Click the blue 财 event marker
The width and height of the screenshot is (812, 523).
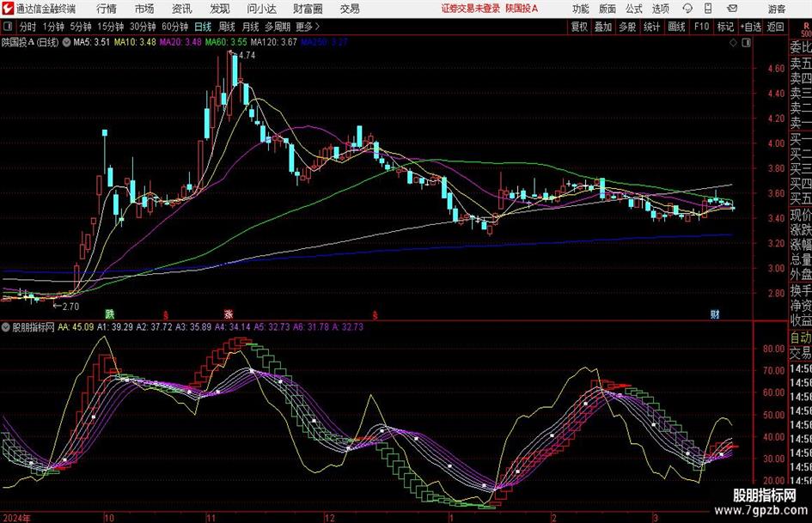point(715,313)
